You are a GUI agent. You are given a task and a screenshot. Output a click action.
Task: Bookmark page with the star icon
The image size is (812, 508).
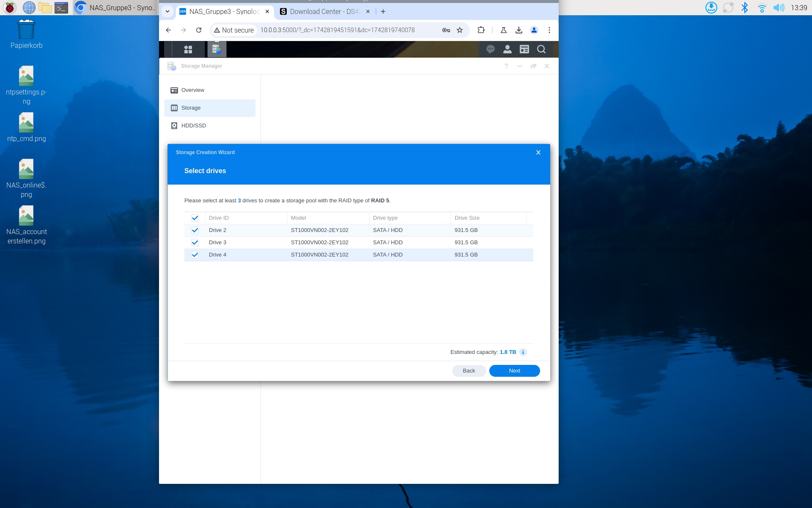(460, 30)
